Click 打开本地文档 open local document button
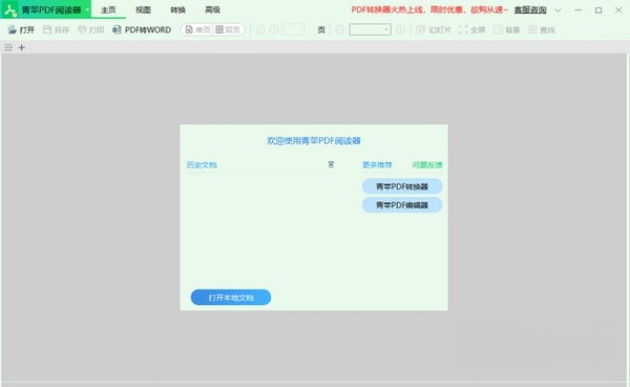The height and width of the screenshot is (387, 630). (x=231, y=297)
